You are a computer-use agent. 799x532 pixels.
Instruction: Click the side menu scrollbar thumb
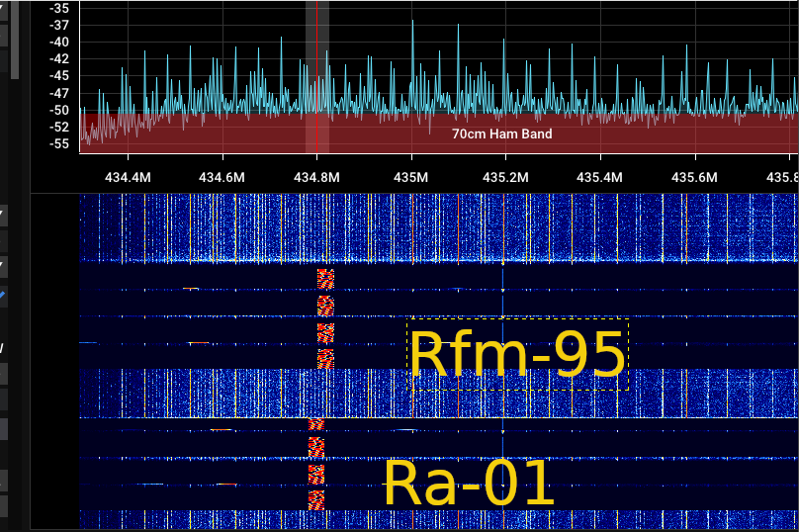(x=15, y=40)
